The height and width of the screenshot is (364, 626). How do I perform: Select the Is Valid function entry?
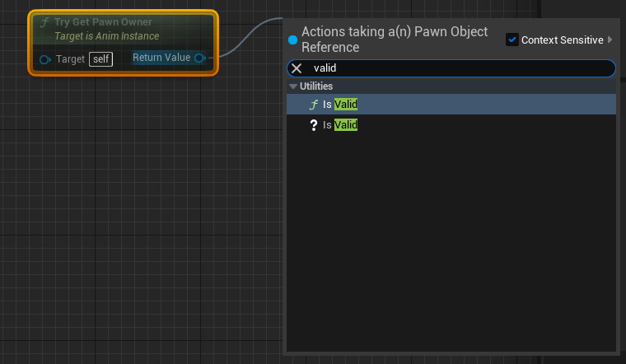point(451,104)
